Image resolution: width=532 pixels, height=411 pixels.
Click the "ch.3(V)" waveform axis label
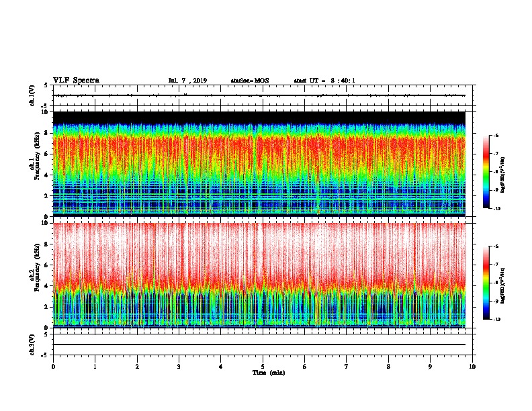[x=32, y=345]
